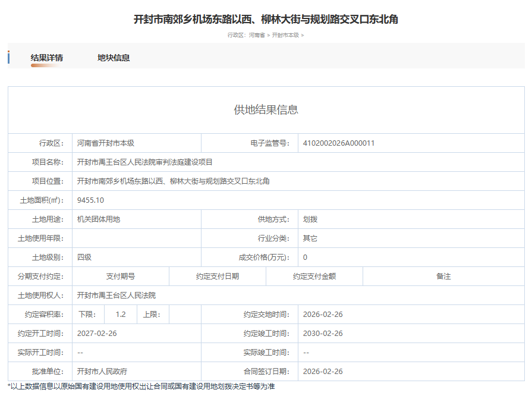532x399 pixels.
Task: Click the 开封市本级 breadcrumb link
Action: point(286,35)
